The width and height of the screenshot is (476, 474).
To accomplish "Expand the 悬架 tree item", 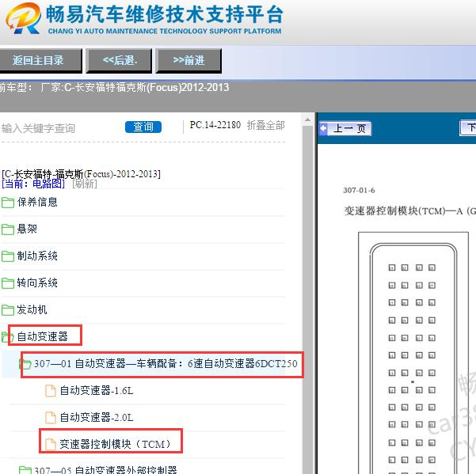I will [27, 229].
